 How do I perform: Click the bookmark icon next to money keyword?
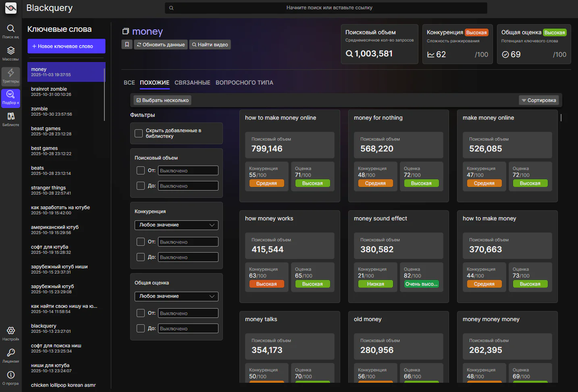pos(127,44)
